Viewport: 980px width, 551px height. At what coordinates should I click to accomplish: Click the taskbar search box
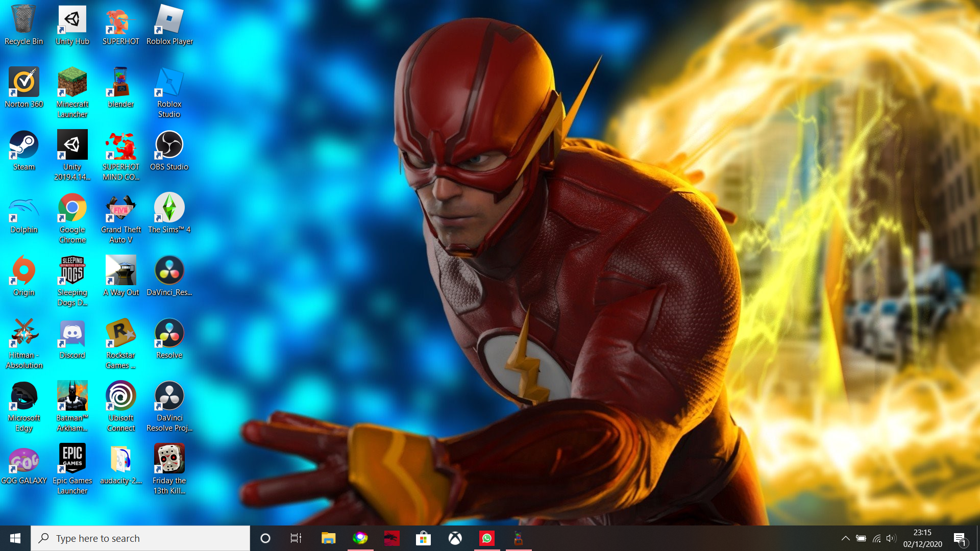pos(140,538)
